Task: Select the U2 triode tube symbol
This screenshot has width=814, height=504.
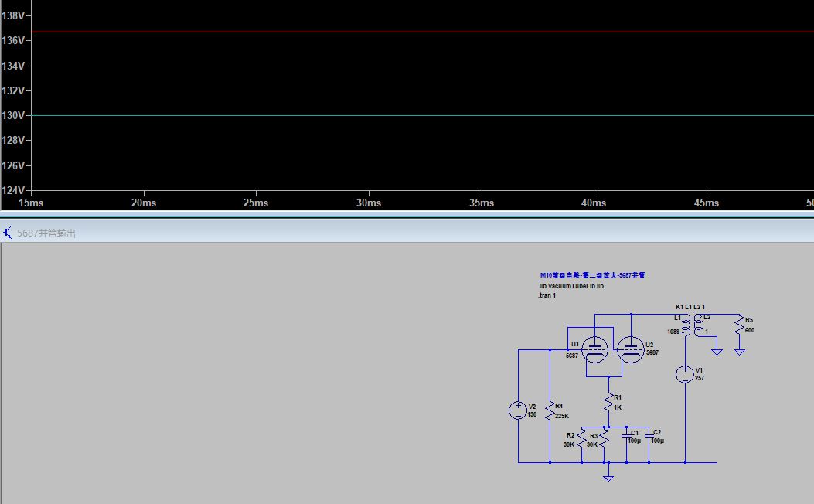Action: coord(631,349)
